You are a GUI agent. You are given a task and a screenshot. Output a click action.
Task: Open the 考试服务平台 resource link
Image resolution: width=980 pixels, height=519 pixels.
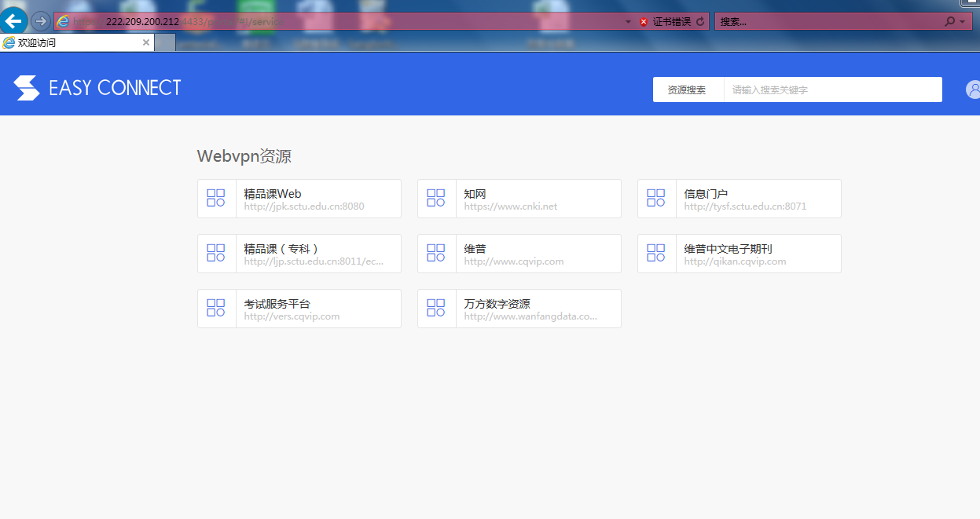tap(299, 309)
